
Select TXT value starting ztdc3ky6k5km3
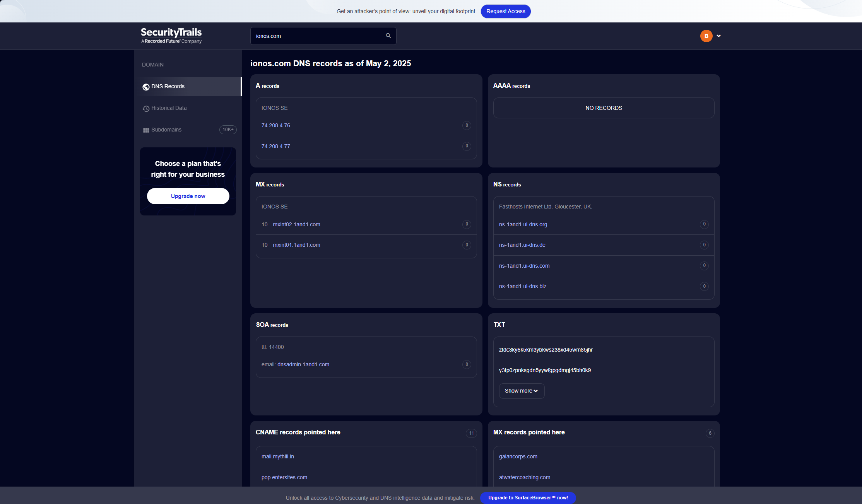point(546,350)
